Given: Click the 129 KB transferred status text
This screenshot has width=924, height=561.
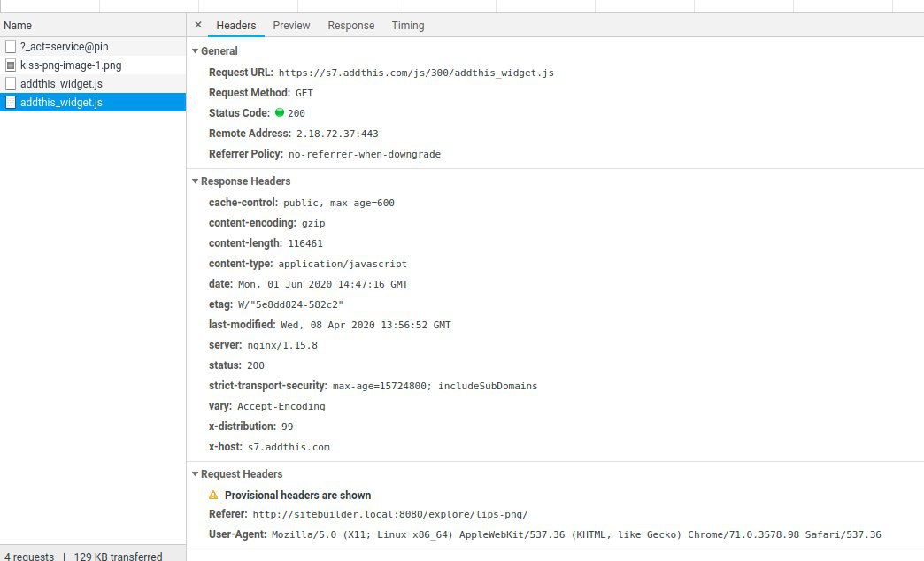Looking at the screenshot, I should (x=118, y=557).
